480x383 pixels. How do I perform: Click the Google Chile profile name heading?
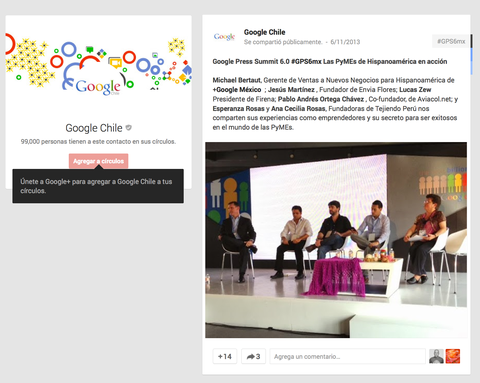click(94, 128)
